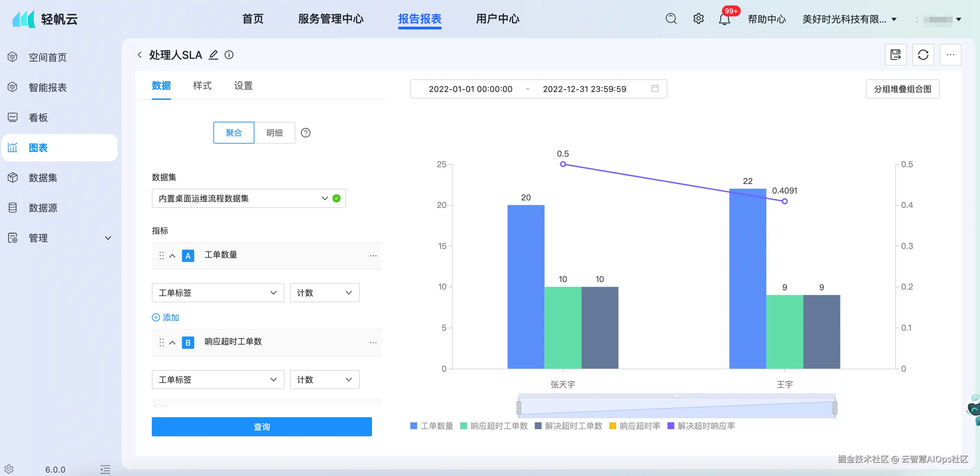Select the 聚合 mode toggle

(x=234, y=133)
